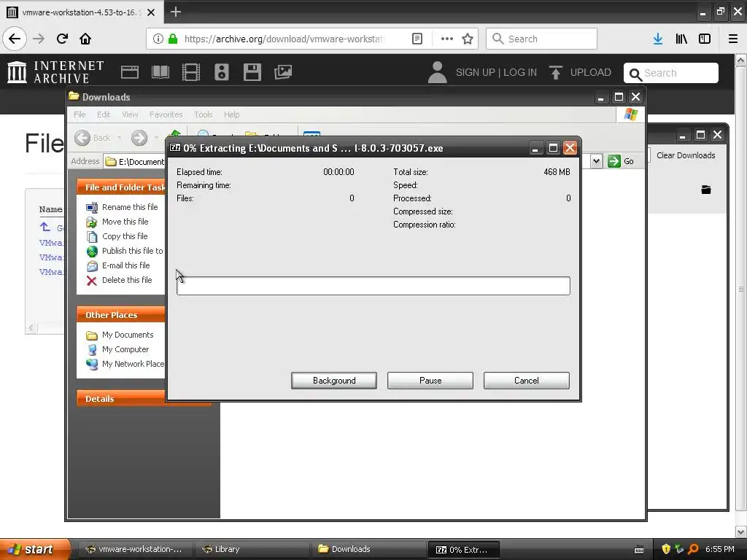
Task: Open page actions three-dot menu
Action: pyautogui.click(x=446, y=39)
